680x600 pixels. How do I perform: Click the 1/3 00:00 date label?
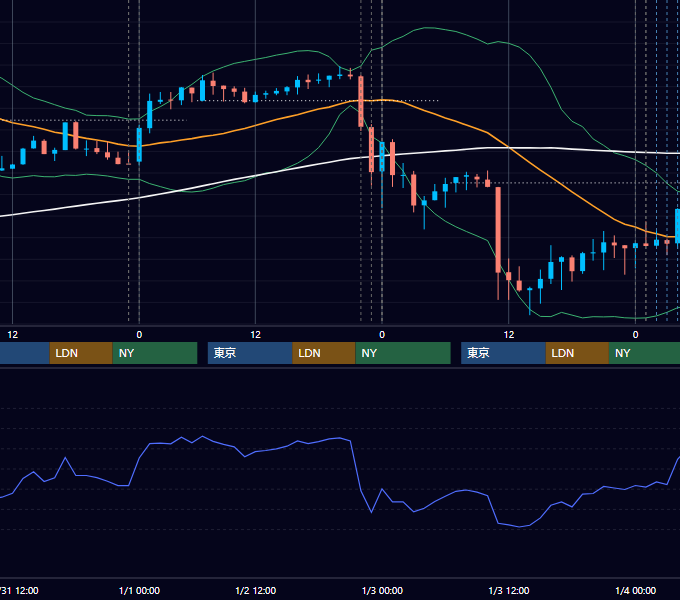coord(382,590)
